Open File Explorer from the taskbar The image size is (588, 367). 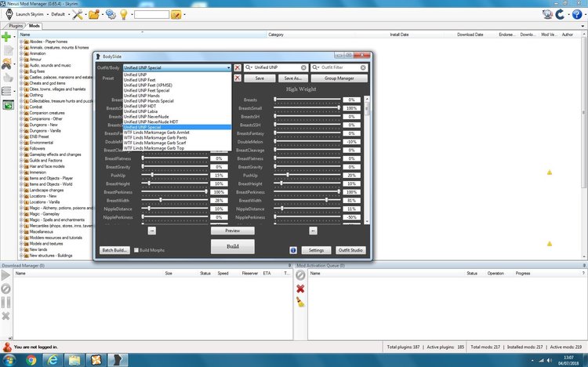[74, 360]
